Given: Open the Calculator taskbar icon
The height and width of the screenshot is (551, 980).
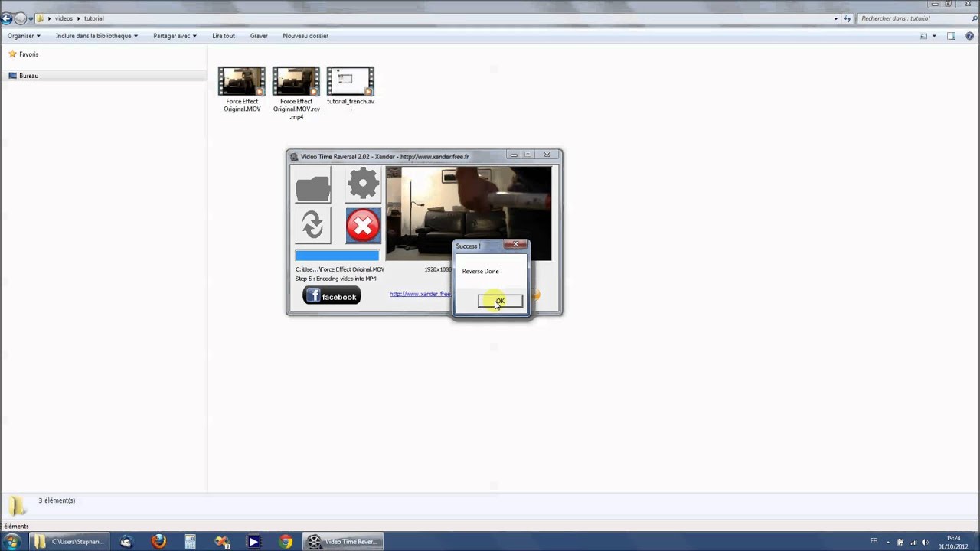Looking at the screenshot, I should [191, 542].
